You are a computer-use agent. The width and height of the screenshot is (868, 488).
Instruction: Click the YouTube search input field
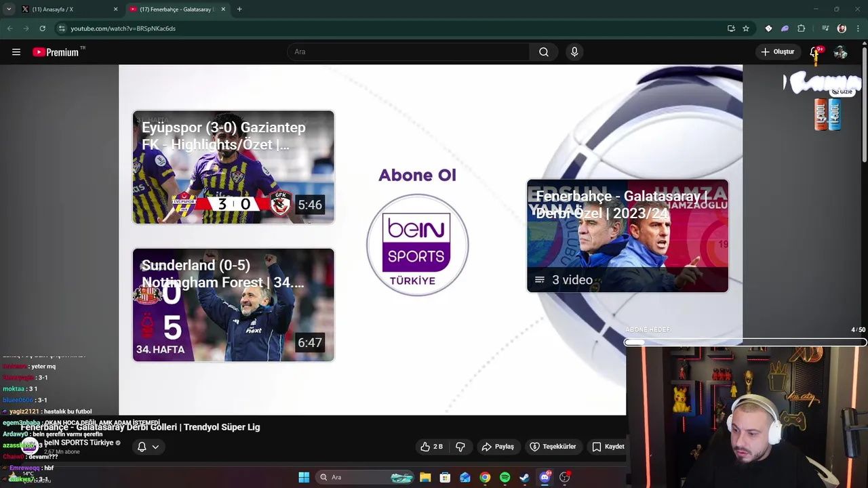point(409,52)
